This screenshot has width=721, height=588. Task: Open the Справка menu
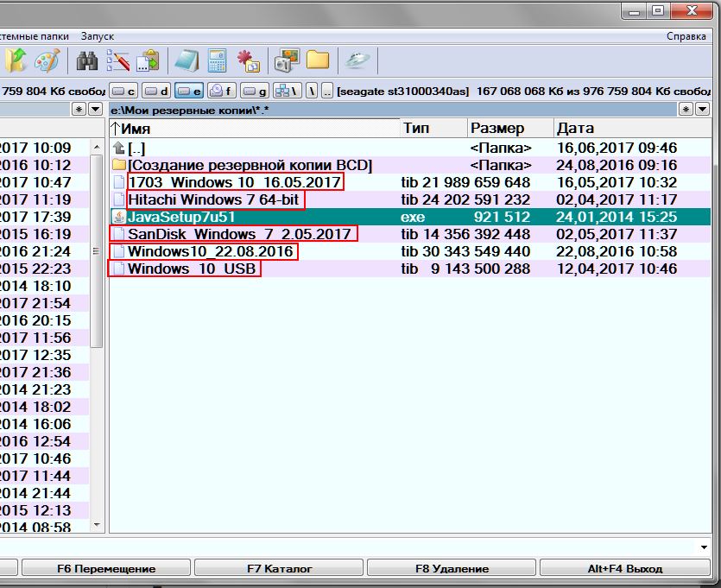[x=686, y=36]
